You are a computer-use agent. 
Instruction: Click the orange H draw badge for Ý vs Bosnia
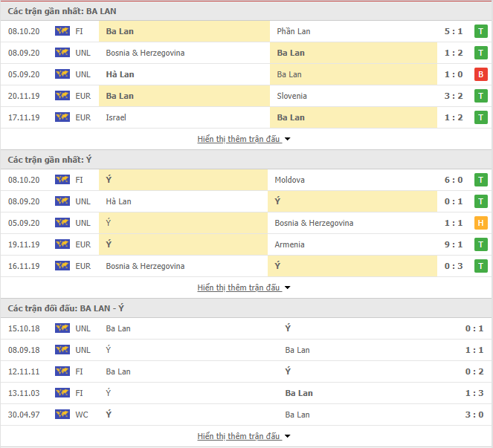(x=481, y=223)
